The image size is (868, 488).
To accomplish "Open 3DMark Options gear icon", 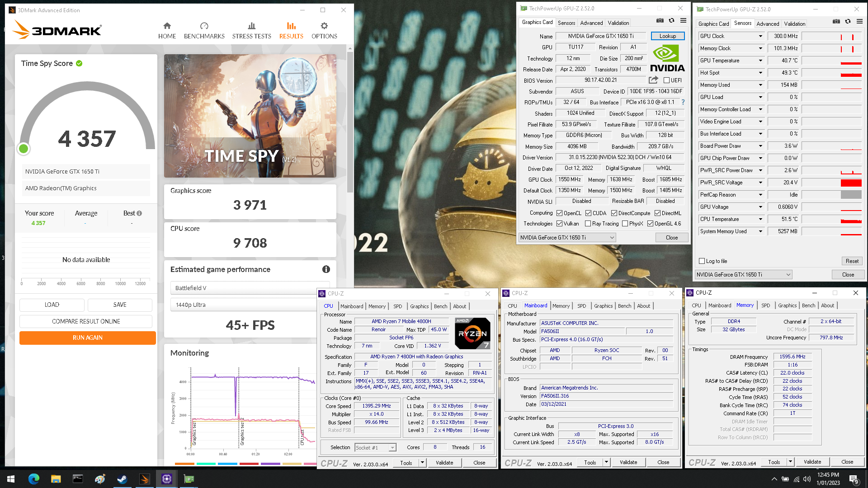I will [324, 26].
